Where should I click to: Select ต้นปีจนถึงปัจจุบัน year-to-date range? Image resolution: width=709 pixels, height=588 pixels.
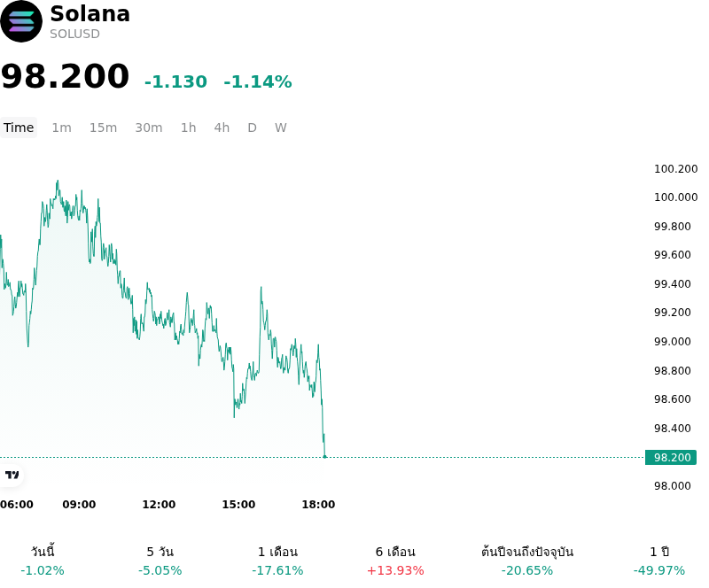click(527, 561)
